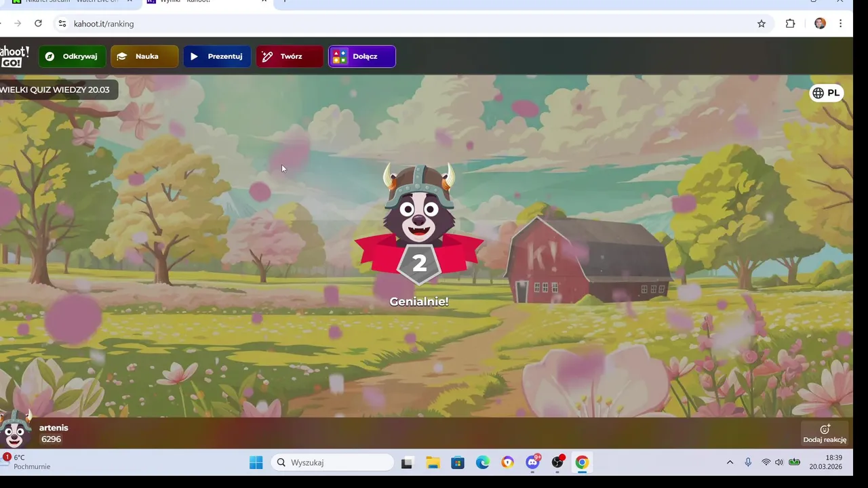Show hidden system tray icons

tap(730, 462)
